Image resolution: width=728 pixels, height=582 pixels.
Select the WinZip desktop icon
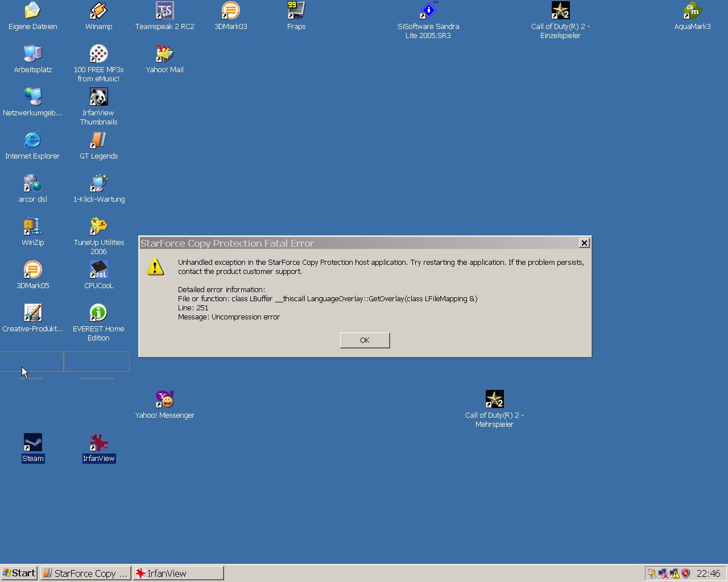[32, 232]
